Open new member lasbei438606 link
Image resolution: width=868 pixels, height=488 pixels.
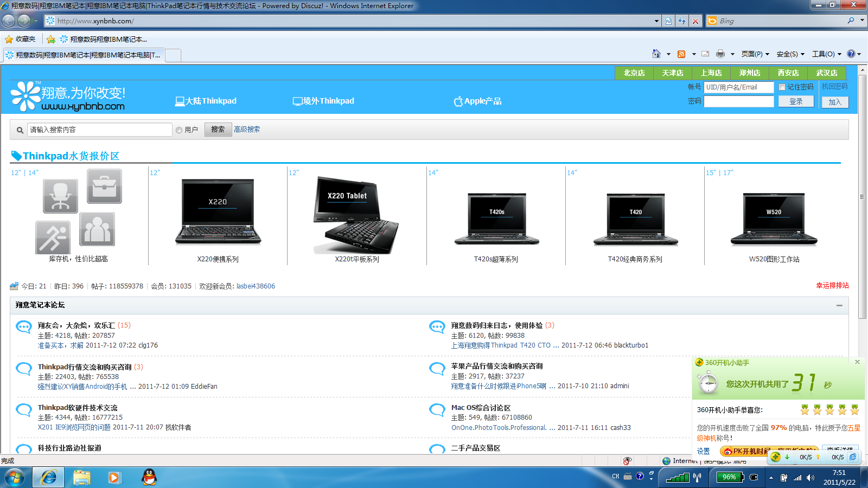[x=256, y=286]
